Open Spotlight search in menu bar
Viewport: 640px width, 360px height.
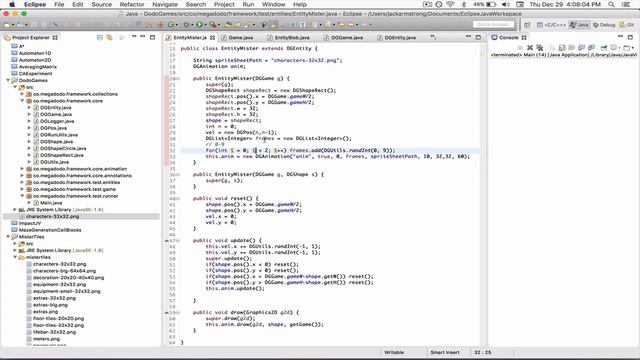[x=611, y=4]
